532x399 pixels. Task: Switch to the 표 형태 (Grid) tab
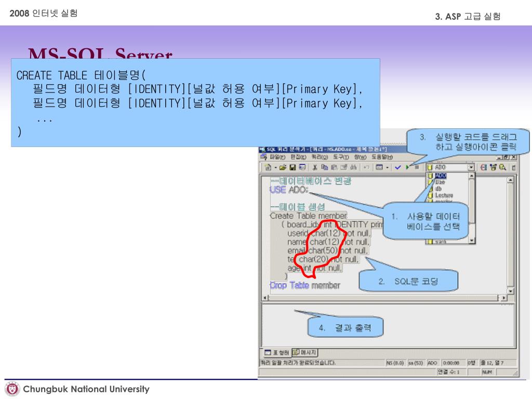pyautogui.click(x=275, y=353)
